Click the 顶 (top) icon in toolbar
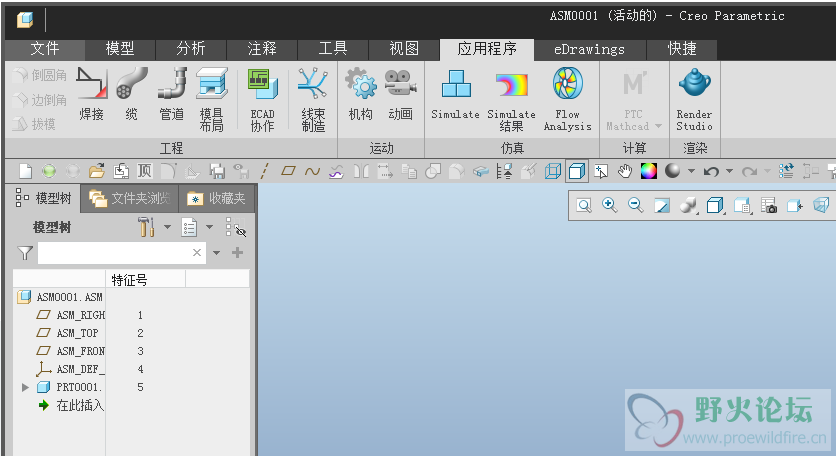This screenshot has width=836, height=456. click(x=144, y=171)
